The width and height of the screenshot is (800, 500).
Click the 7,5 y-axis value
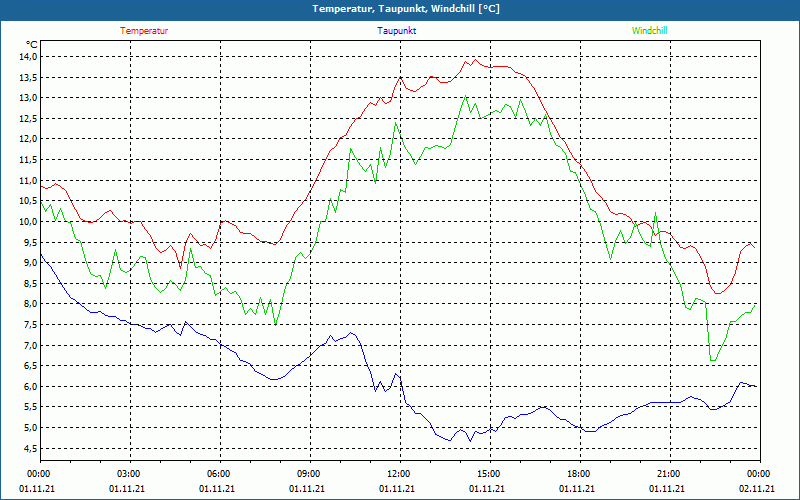pos(30,325)
